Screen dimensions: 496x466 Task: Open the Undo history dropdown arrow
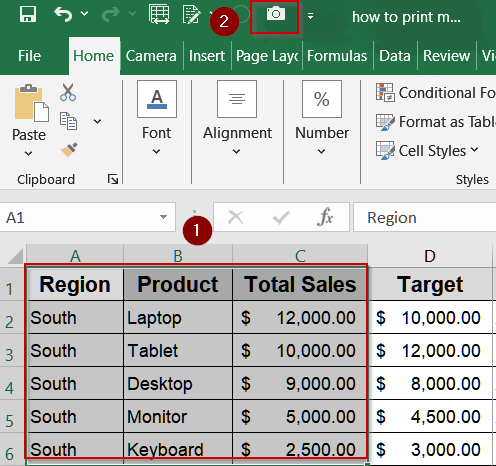click(x=84, y=14)
